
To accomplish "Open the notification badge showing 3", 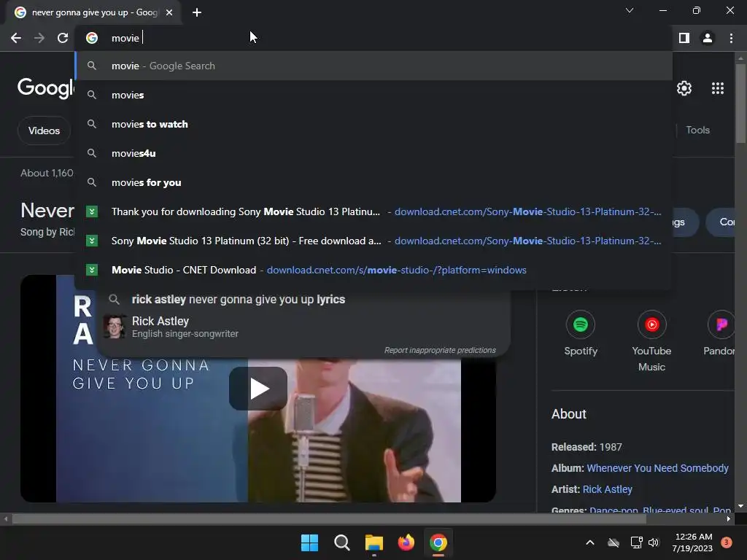I will click(727, 542).
